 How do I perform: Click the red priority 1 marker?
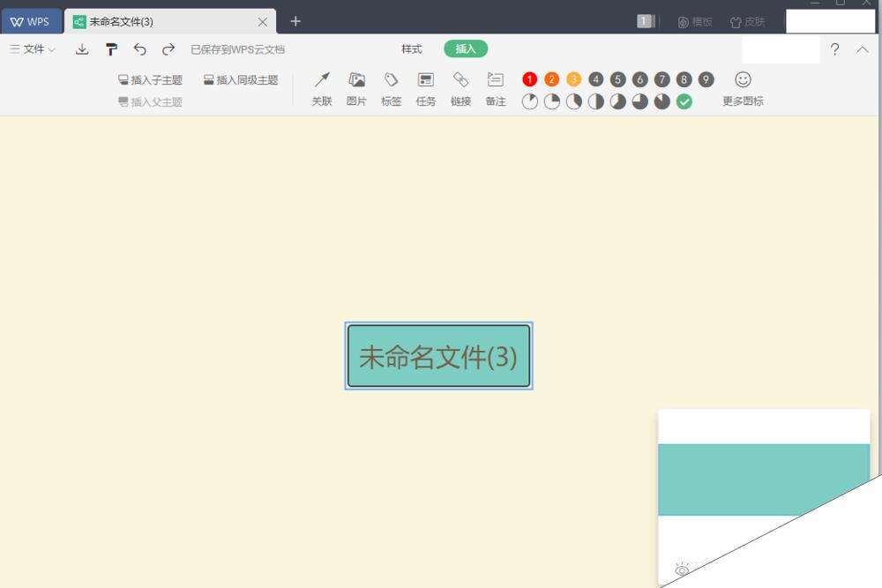pos(529,79)
